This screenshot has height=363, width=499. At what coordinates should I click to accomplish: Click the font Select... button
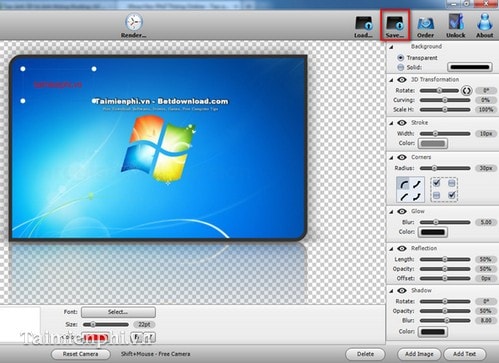coord(118,312)
